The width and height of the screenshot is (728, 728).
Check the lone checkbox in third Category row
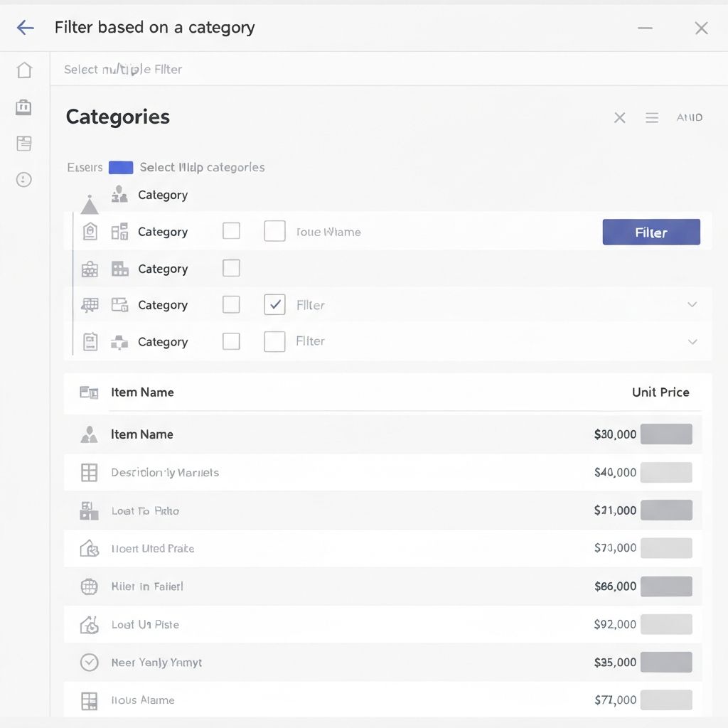[231, 268]
